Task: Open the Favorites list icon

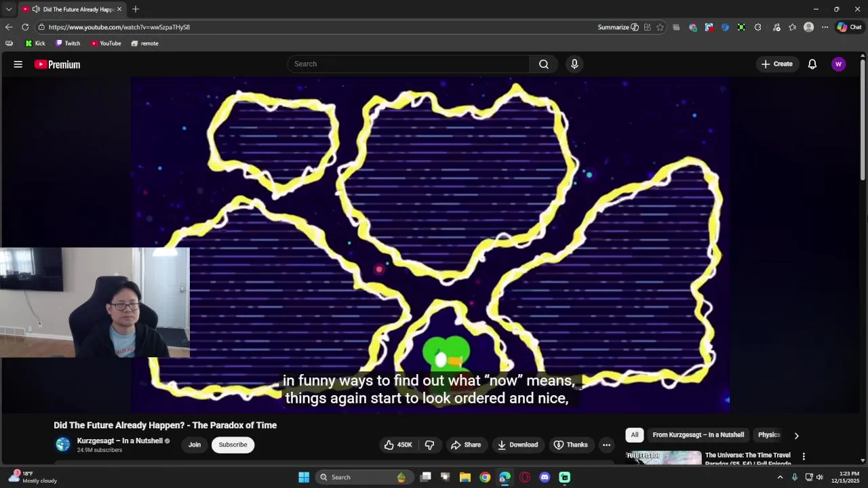Action: (792, 27)
